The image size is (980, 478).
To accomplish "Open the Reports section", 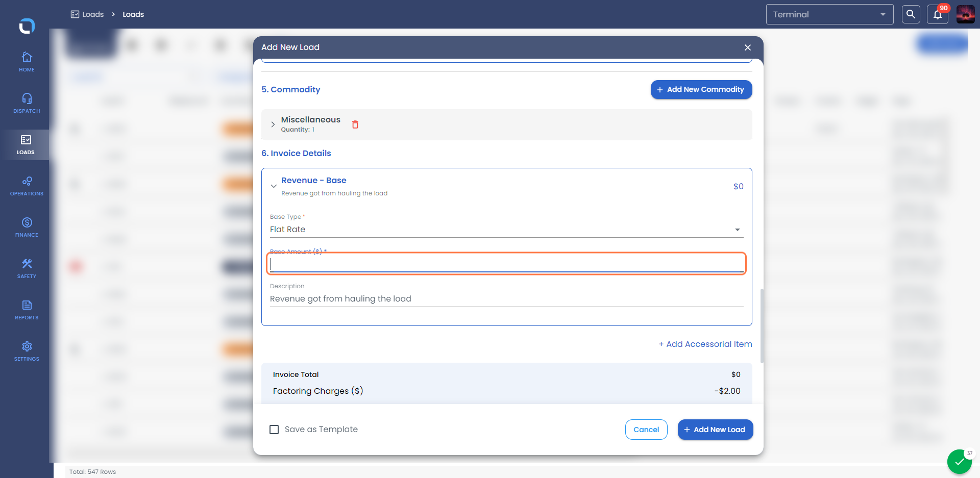I will click(27, 310).
